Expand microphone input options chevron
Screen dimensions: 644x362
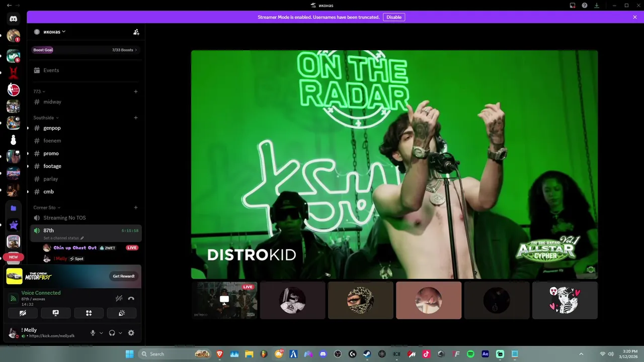pyautogui.click(x=101, y=333)
